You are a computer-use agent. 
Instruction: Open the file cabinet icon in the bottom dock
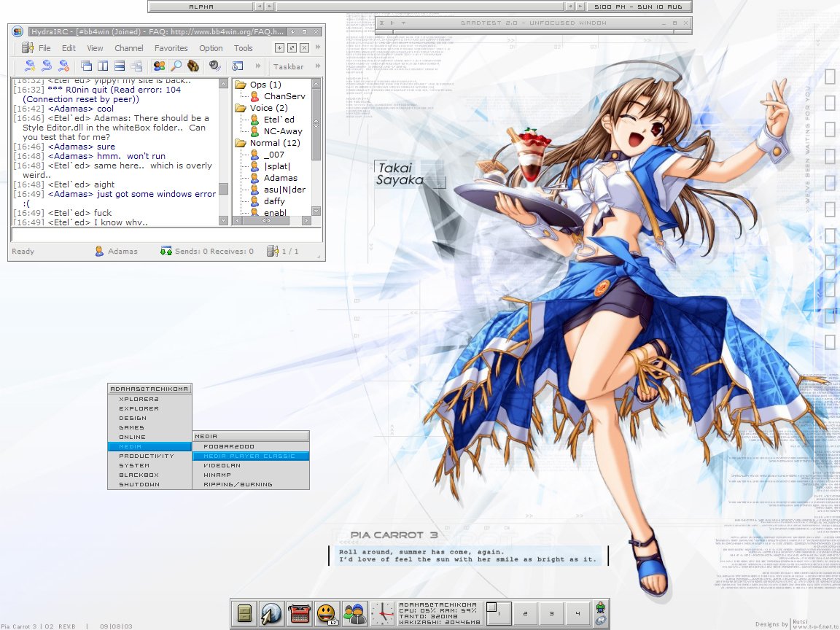pos(245,613)
